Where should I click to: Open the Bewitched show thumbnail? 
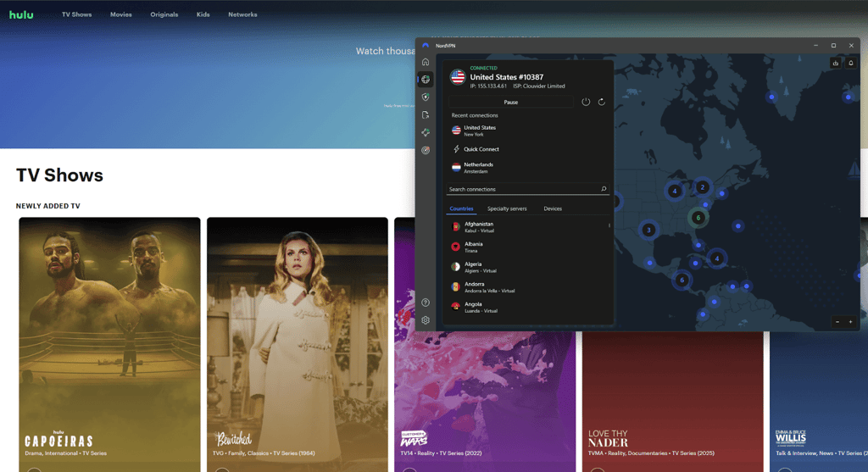coord(298,344)
